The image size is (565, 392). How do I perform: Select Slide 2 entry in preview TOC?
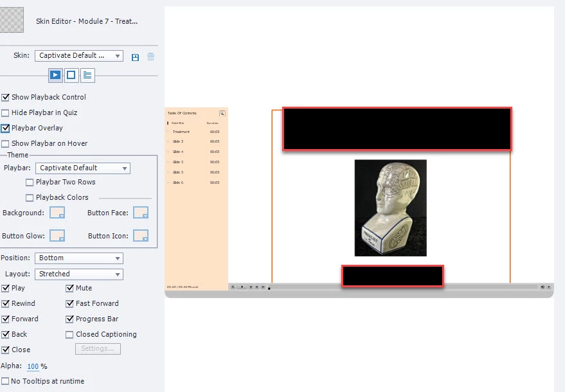pos(178,141)
